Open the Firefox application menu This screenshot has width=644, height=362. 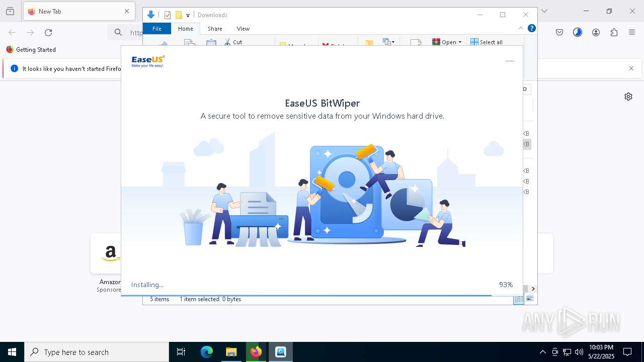632,33
